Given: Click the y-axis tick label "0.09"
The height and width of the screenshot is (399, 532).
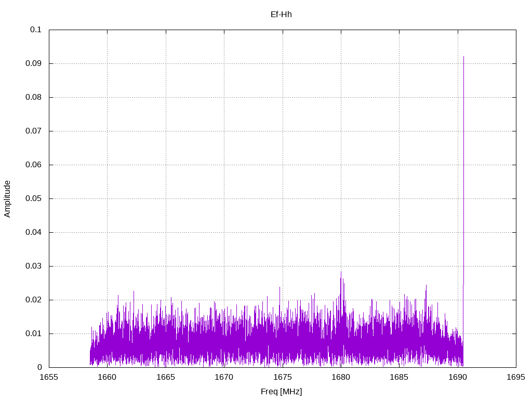Looking at the screenshot, I should (34, 63).
